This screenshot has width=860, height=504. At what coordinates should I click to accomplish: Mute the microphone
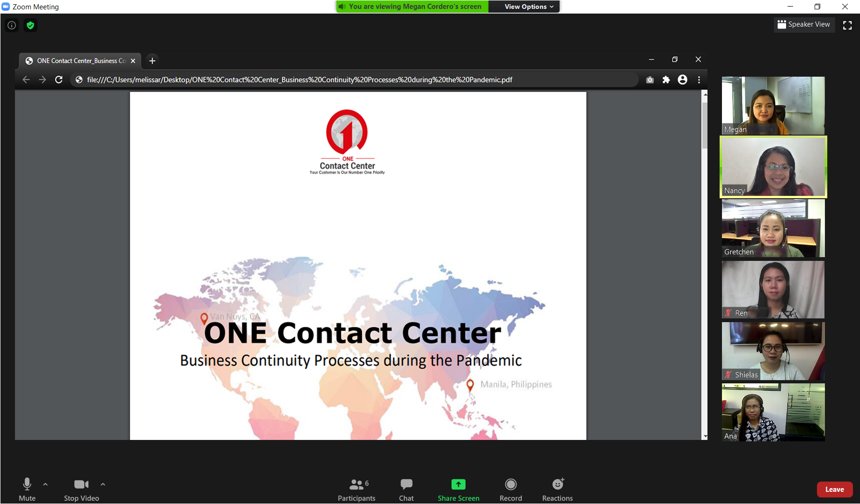coord(27,489)
